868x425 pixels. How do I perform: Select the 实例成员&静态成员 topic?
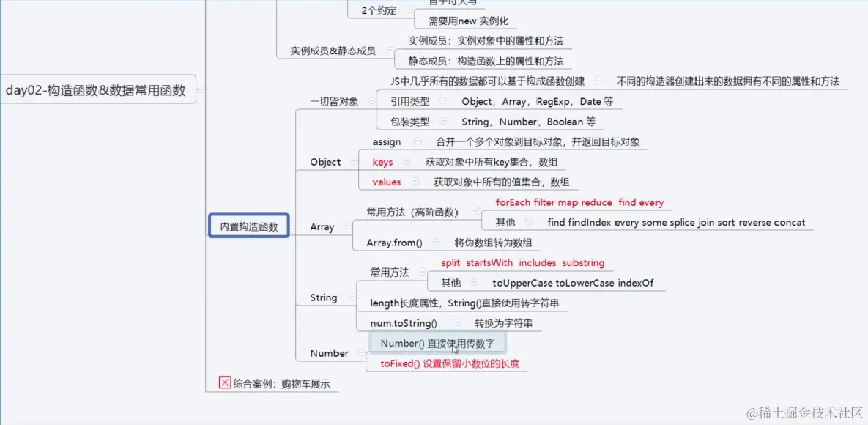pos(333,51)
